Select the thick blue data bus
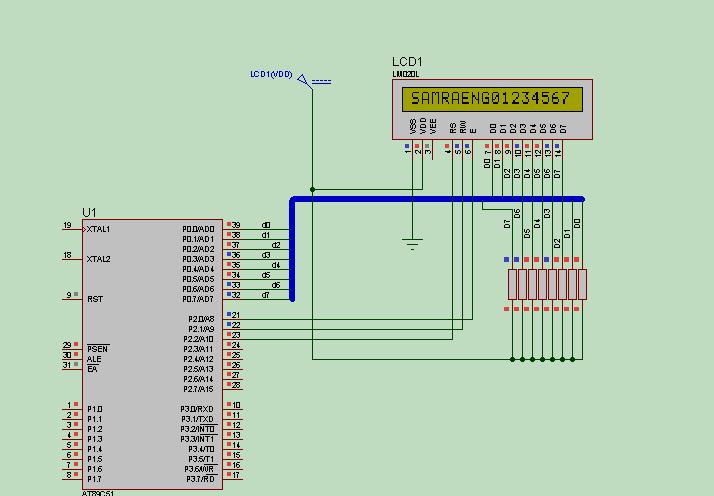Screen dimensions: 714x496 coord(437,199)
